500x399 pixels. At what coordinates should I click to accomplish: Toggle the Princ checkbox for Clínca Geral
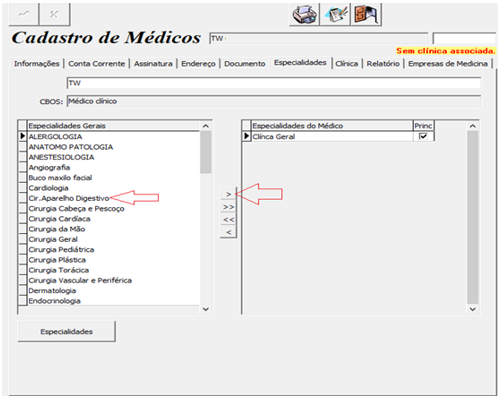[x=423, y=136]
